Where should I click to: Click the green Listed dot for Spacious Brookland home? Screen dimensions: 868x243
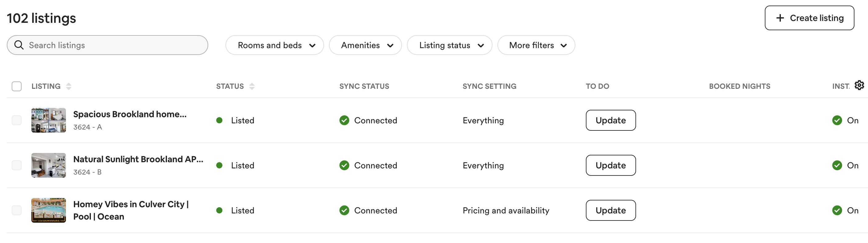click(219, 120)
